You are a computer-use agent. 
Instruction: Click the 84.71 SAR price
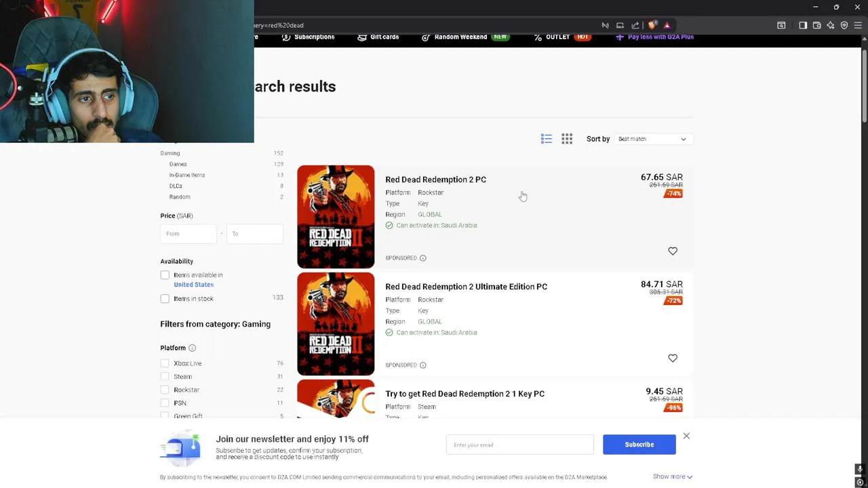[x=661, y=285]
